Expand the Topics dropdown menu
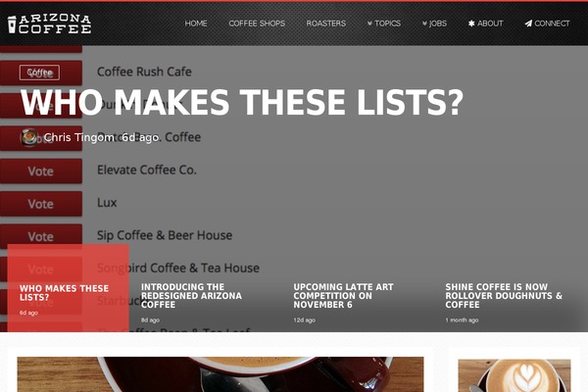 [384, 24]
